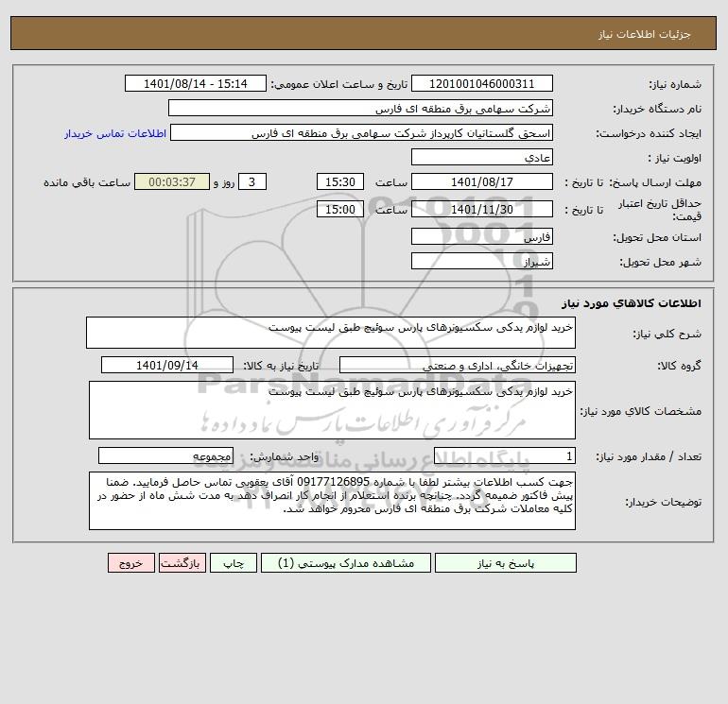Click the نام دستگاه خریدار label
Screen dimensions: 728x704
pyautogui.click(x=657, y=109)
